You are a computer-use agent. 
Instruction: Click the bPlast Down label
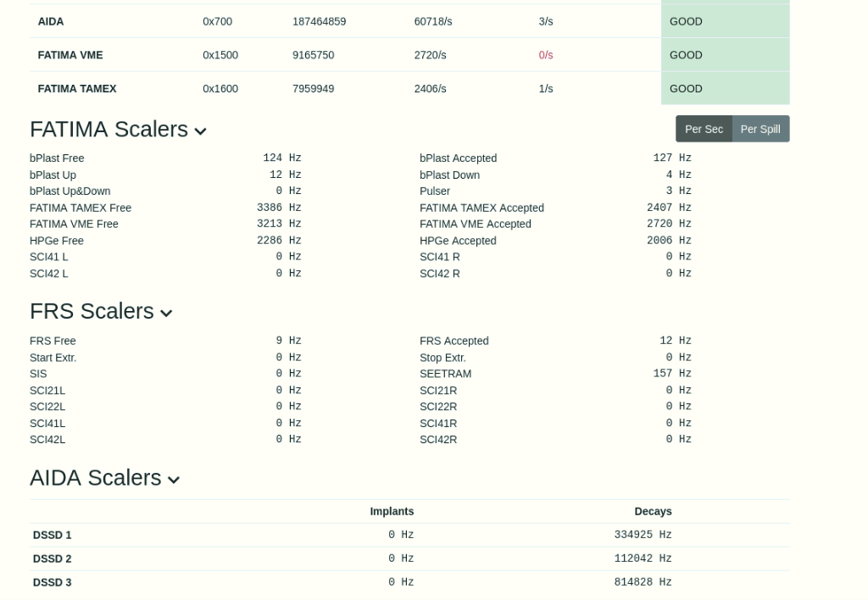pyautogui.click(x=449, y=175)
